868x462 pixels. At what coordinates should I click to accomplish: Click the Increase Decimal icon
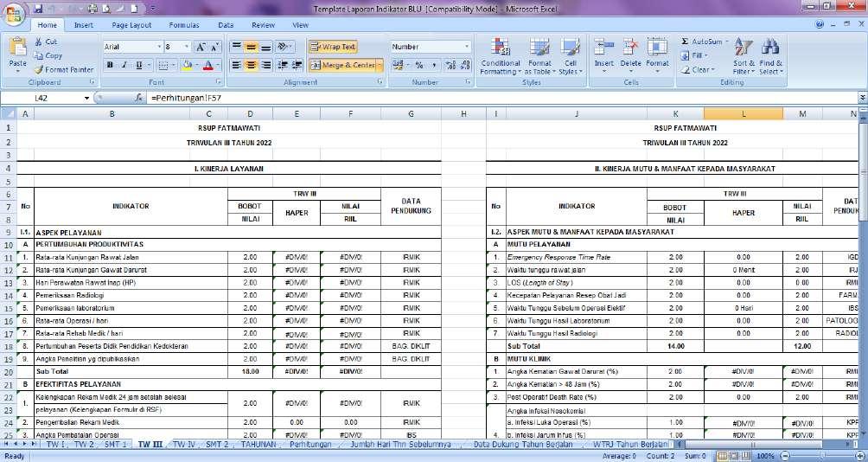pyautogui.click(x=450, y=66)
